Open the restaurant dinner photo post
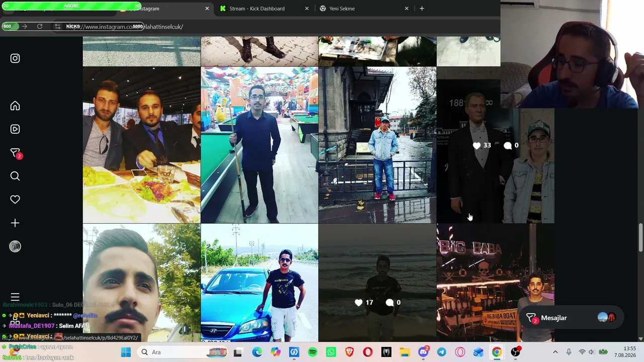 (x=141, y=145)
